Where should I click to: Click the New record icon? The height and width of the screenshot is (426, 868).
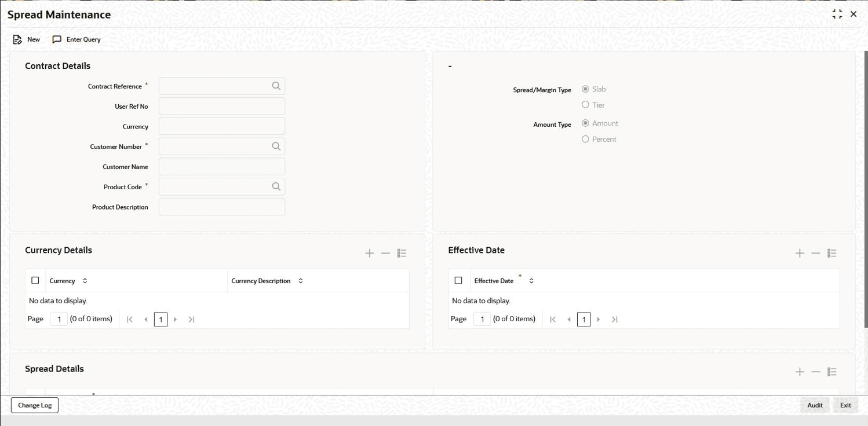(17, 39)
